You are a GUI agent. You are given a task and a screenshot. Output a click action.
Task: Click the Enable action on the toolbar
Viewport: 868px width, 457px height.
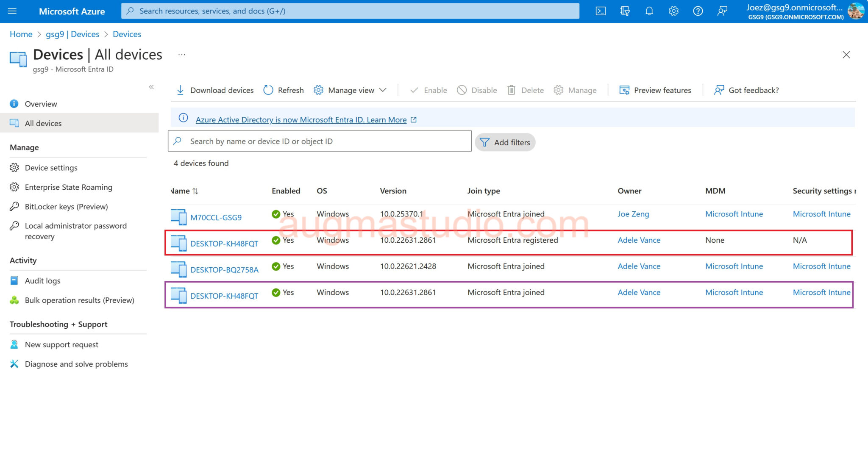pyautogui.click(x=428, y=90)
